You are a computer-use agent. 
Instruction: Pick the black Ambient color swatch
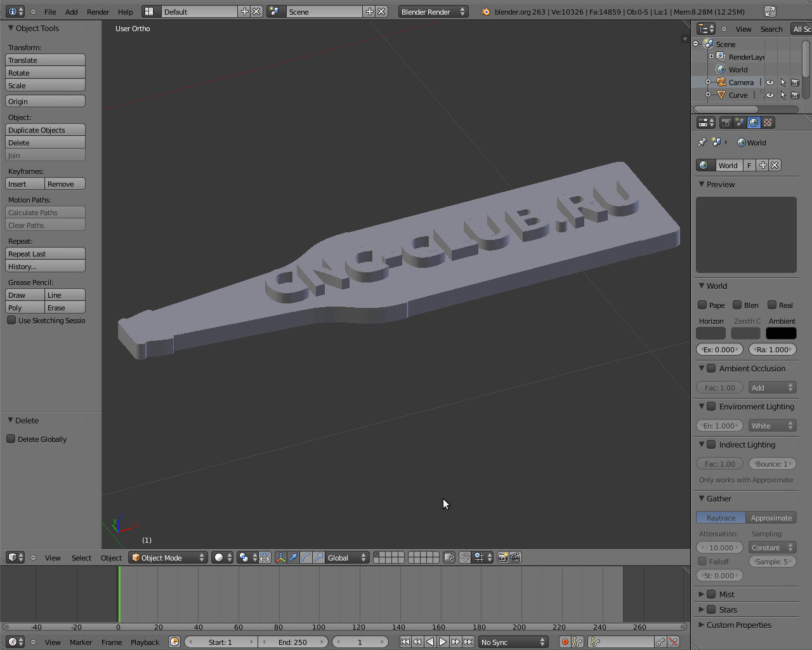click(781, 333)
